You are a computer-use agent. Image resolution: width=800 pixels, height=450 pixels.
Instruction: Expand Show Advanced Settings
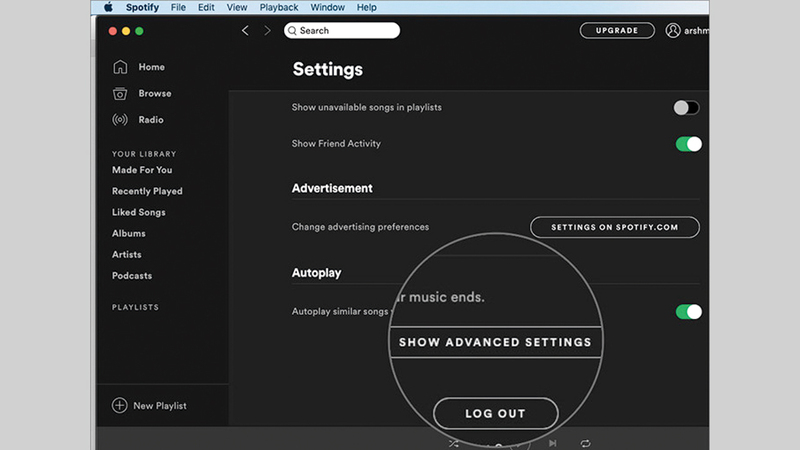tap(495, 342)
